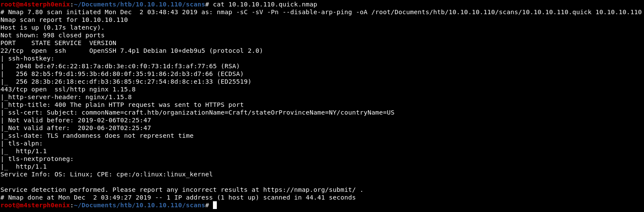Click the RSA hostkey fingerprint line
Image resolution: width=644 pixels, height=212 pixels.
point(120,66)
